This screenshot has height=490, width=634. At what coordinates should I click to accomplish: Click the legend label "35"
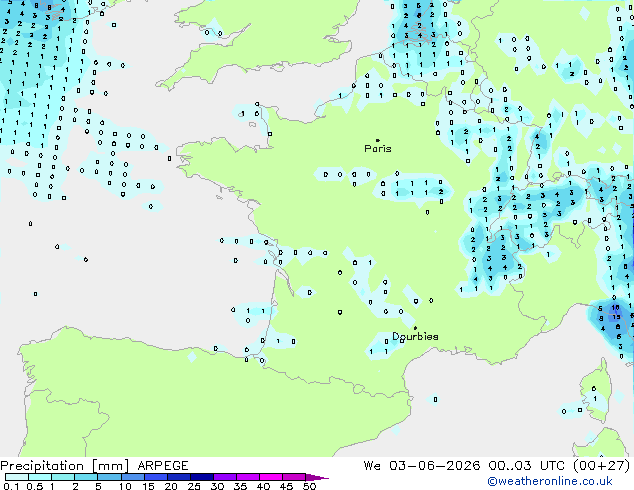click(240, 486)
